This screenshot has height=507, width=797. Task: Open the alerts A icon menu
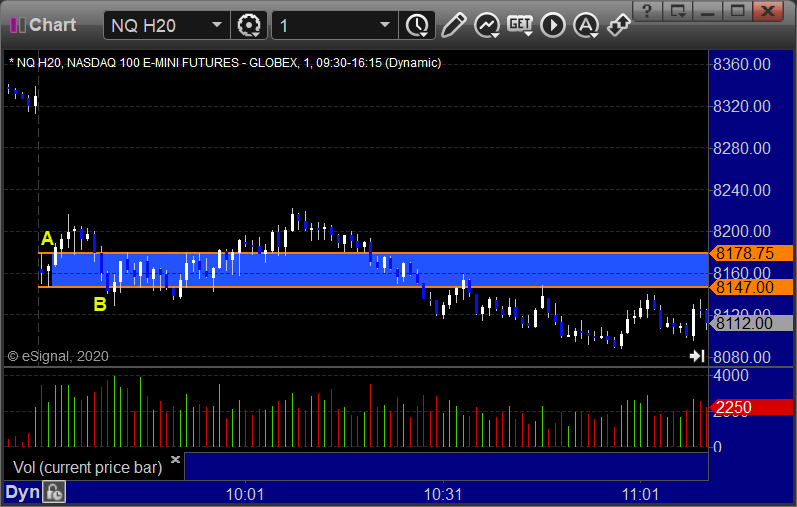tap(586, 25)
